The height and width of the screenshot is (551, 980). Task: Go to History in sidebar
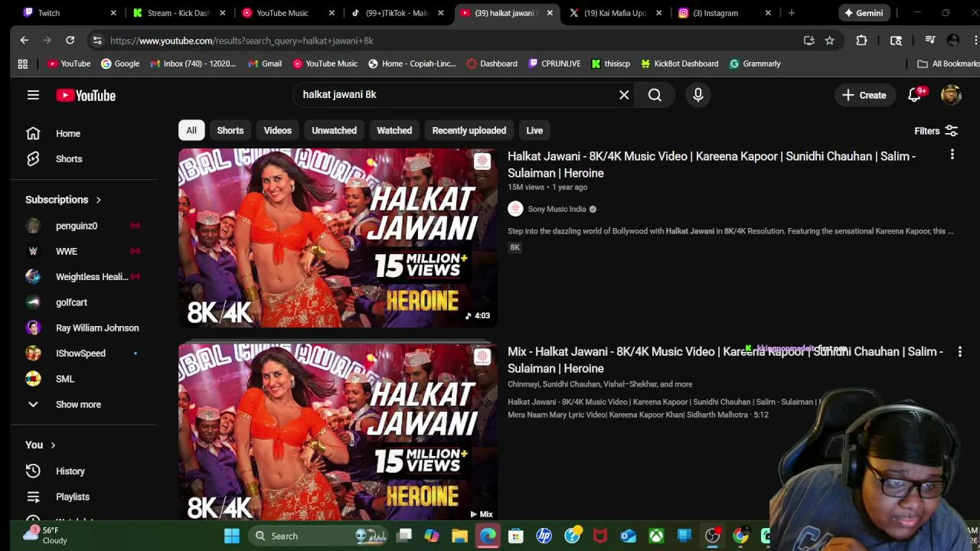pos(70,471)
